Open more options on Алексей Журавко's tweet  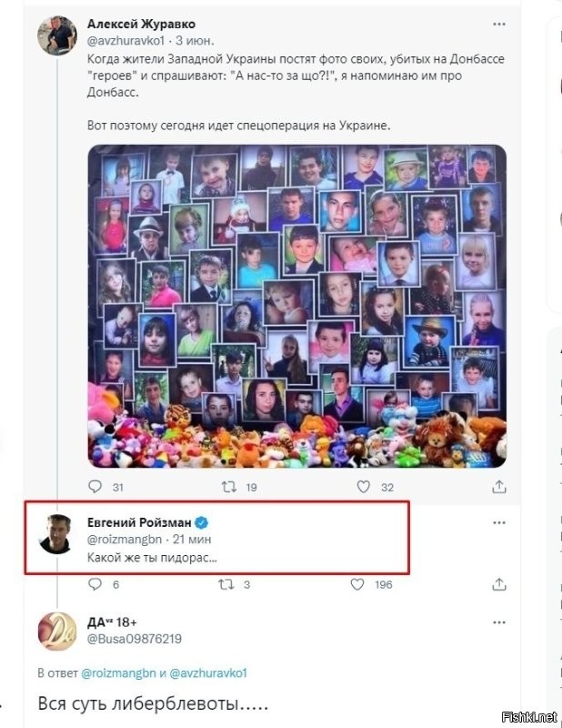[x=499, y=25]
